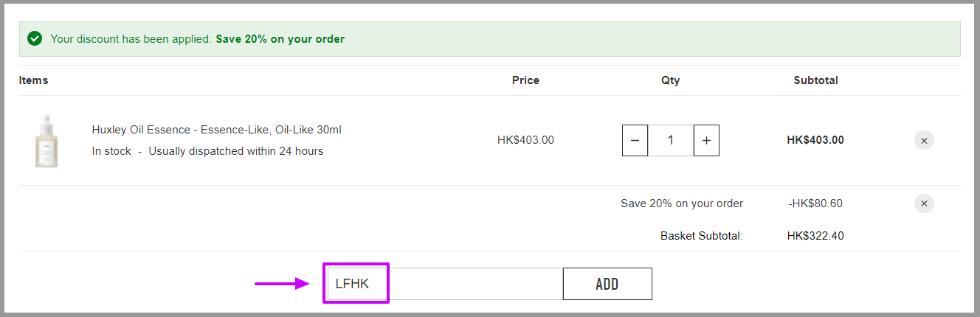Click the quantity field showing 1
Viewport: 980px width, 317px height.
[x=671, y=140]
